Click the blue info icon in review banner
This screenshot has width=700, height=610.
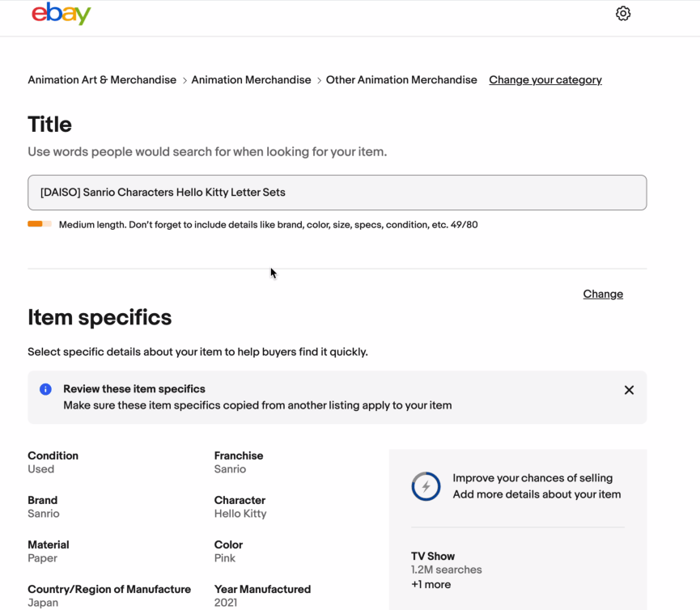click(46, 389)
